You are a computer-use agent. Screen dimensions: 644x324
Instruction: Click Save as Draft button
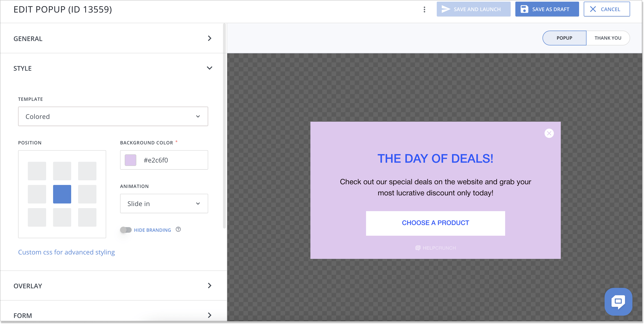pyautogui.click(x=547, y=9)
